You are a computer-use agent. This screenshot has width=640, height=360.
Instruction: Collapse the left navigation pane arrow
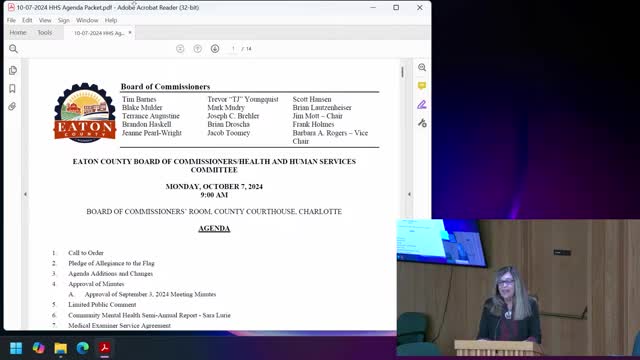[x=25, y=194]
